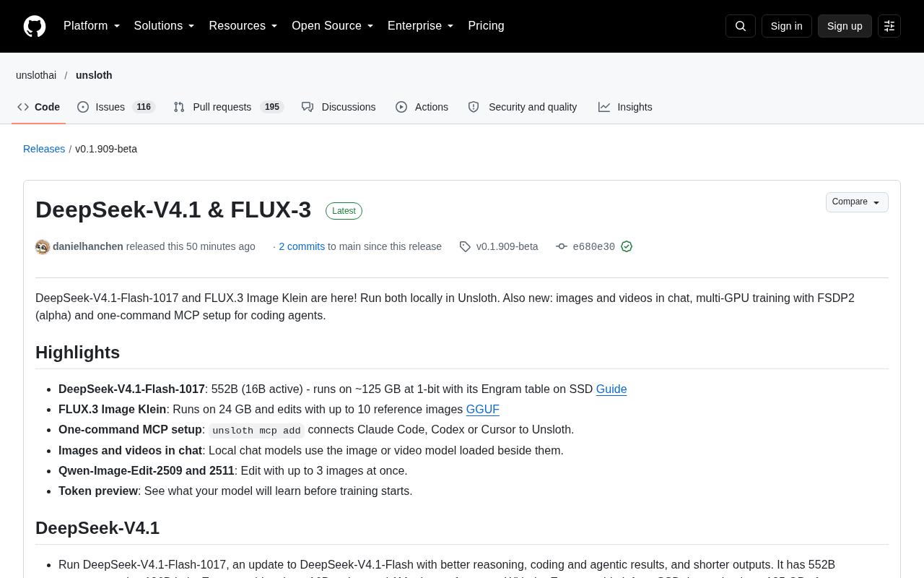Click the commit icon beside e680e30

coord(562,246)
